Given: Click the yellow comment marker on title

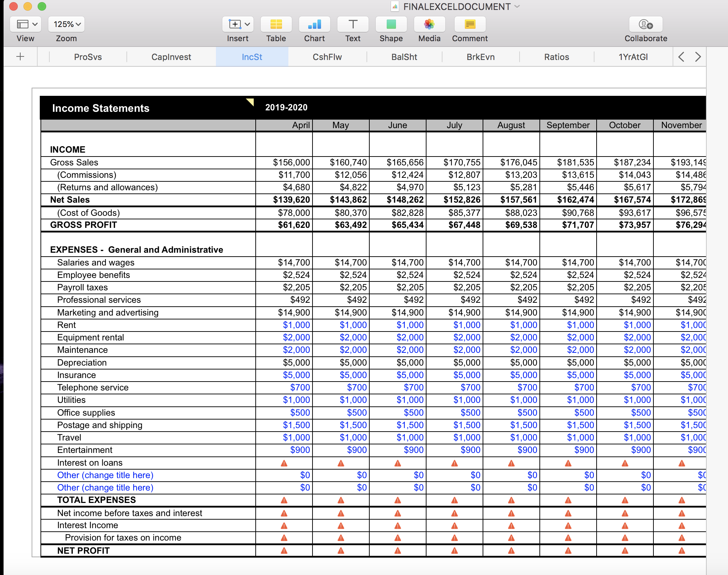Looking at the screenshot, I should [x=250, y=102].
